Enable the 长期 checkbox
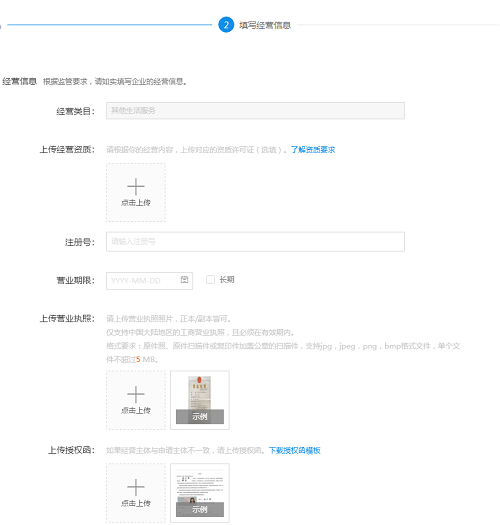 tap(210, 280)
